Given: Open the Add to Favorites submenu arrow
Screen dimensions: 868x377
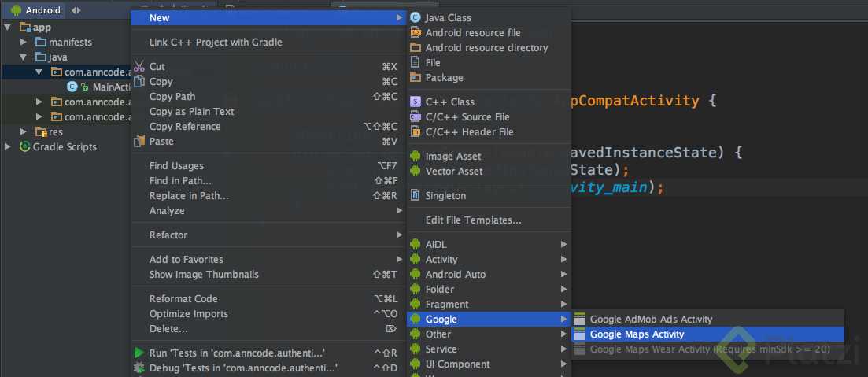Looking at the screenshot, I should pos(399,259).
